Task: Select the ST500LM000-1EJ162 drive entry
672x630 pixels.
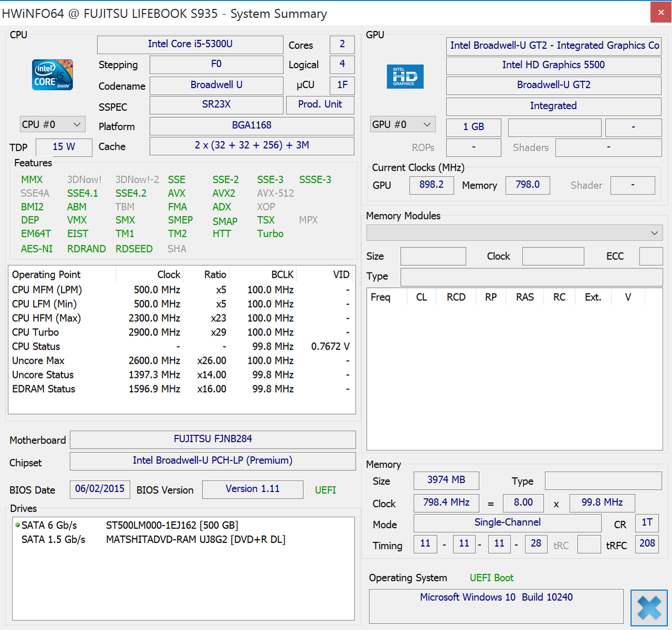Action: (x=183, y=525)
